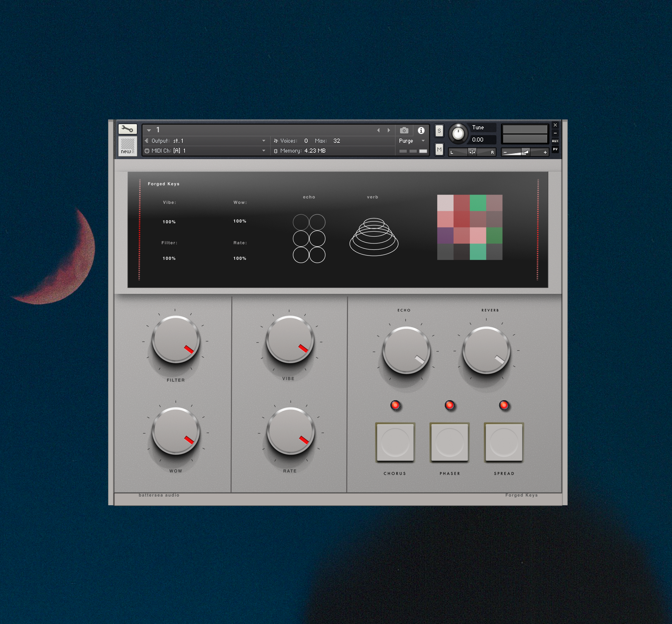Viewport: 672px width, 624px height.
Task: Solo the instrument with the S button
Action: [x=439, y=130]
